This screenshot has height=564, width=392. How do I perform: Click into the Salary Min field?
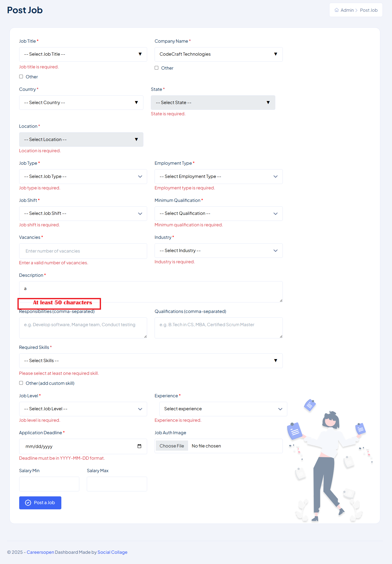coord(49,484)
